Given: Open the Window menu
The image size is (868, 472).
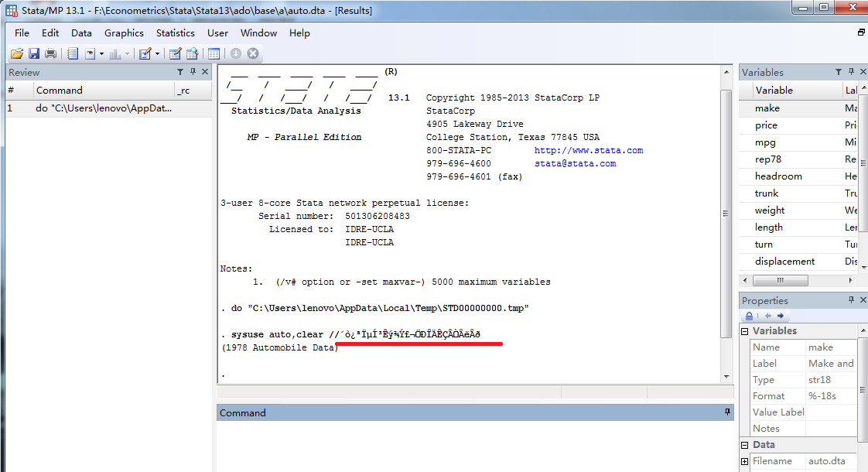Looking at the screenshot, I should click(258, 33).
